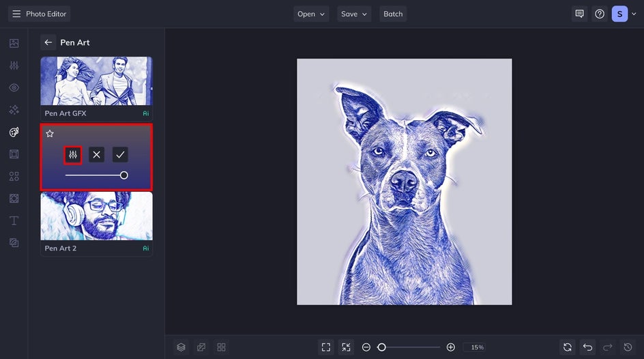Click the shrink to fit arrows icon
This screenshot has height=359, width=644.
point(347,347)
